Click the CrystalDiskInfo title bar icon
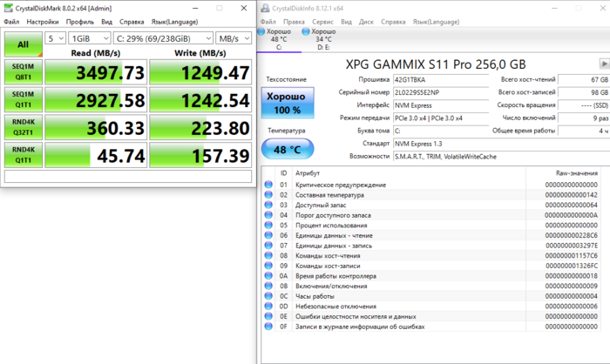The width and height of the screenshot is (610, 364). pyautogui.click(x=265, y=8)
